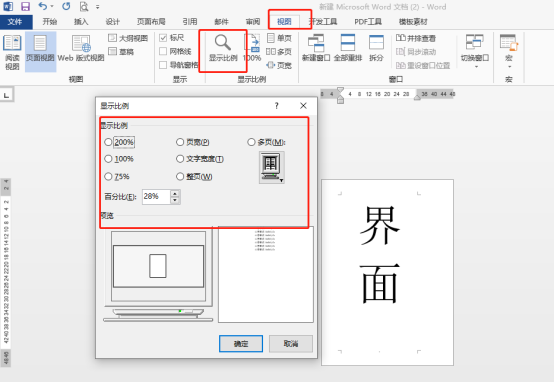The image size is (554, 383).
Task: Click the dialog help question mark
Action: 277,106
